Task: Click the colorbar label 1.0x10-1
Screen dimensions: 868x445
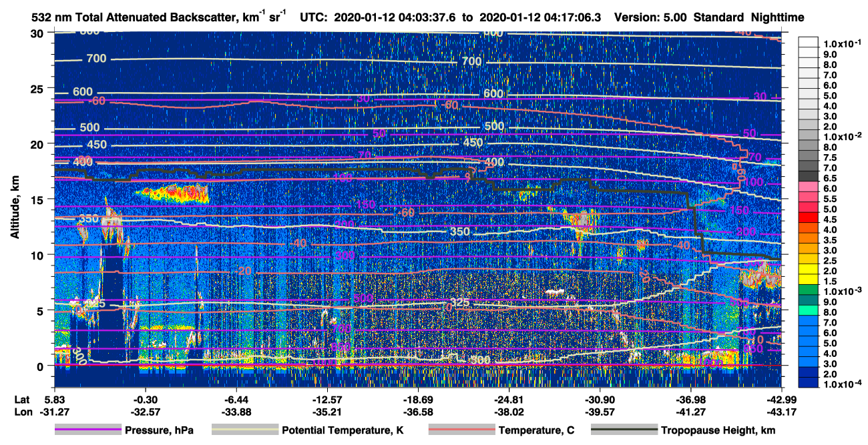Action: (843, 43)
